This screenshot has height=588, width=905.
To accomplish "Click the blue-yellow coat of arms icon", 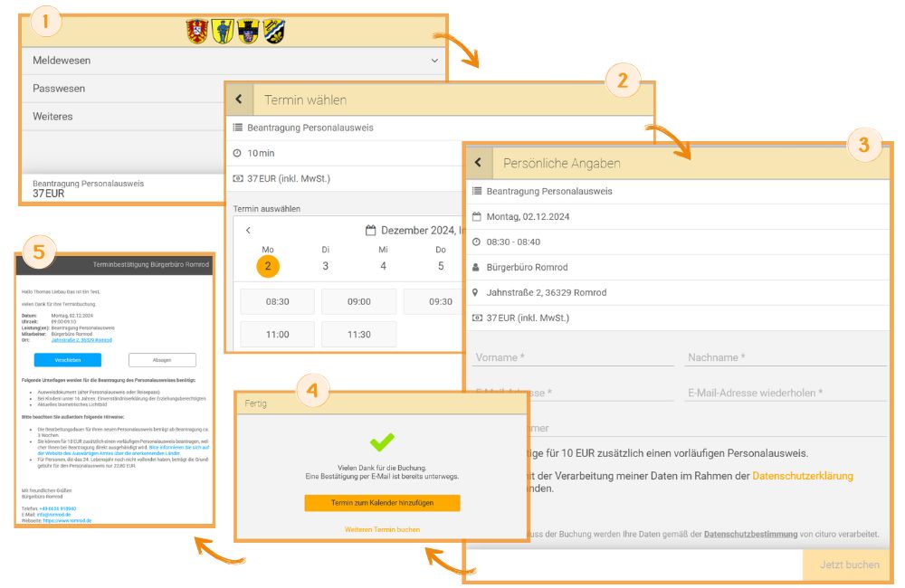I will click(x=223, y=31).
